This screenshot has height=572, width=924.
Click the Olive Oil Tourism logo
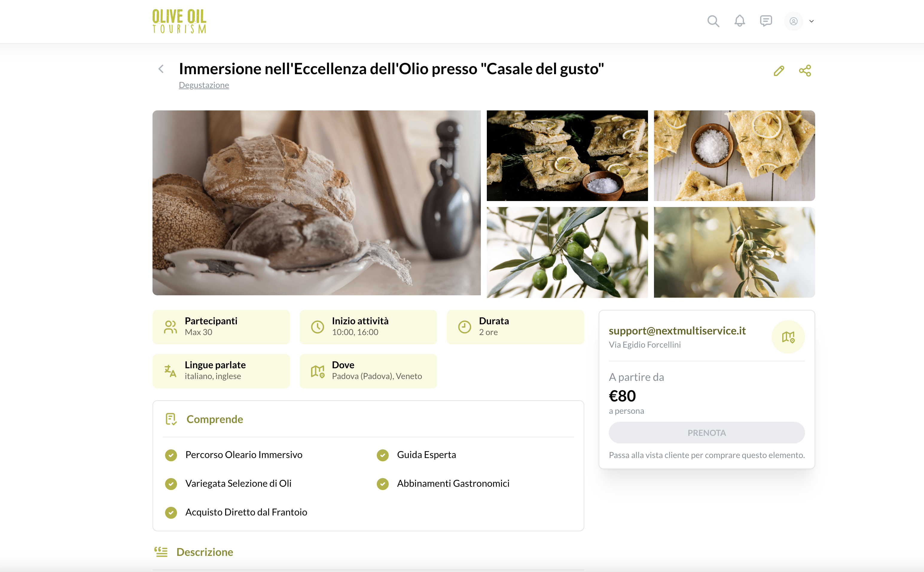(179, 22)
